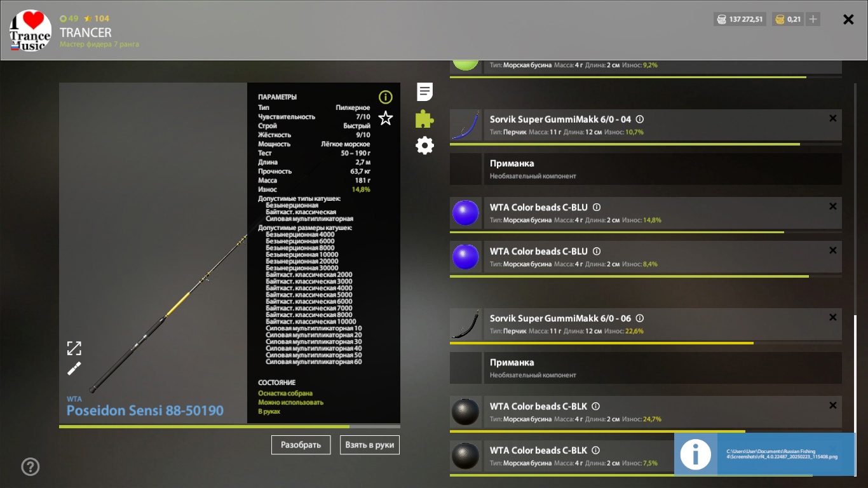868x488 pixels.
Task: Click Силовая мультипликаторная 60 reel size entry
Action: tap(314, 362)
